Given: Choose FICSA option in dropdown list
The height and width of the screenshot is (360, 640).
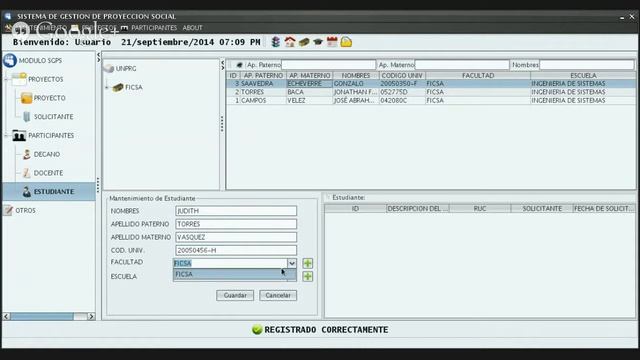Looking at the screenshot, I should coord(235,274).
